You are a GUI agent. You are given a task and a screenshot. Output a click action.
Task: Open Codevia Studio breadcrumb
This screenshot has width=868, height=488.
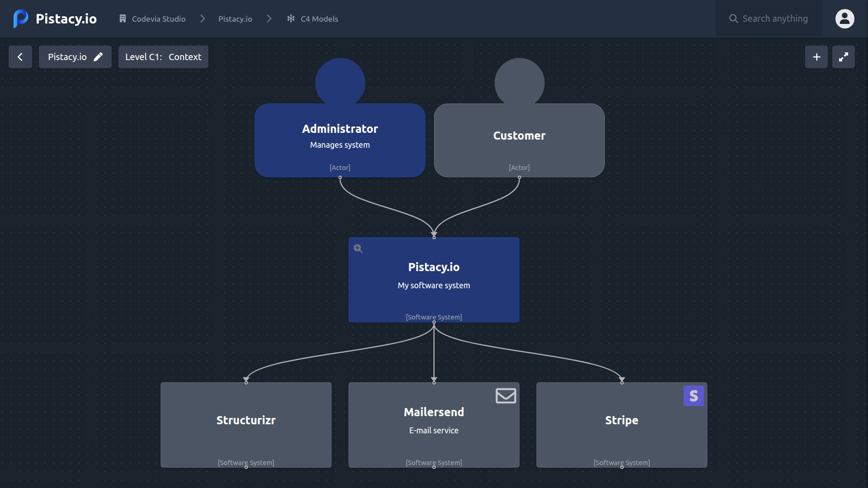pyautogui.click(x=152, y=19)
